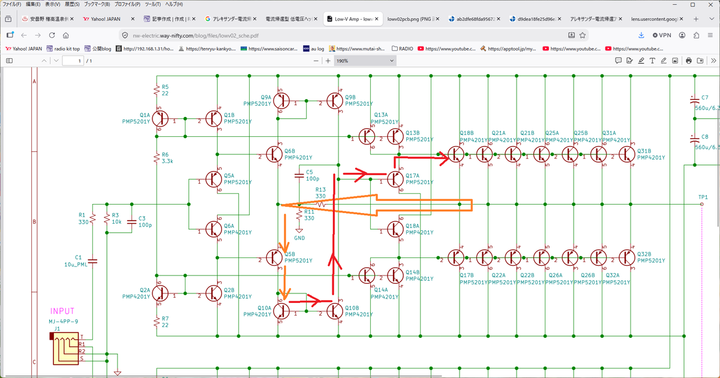Close the Yahoo! JAPAN tab
The height and width of the screenshot is (378, 720).
[x=133, y=19]
